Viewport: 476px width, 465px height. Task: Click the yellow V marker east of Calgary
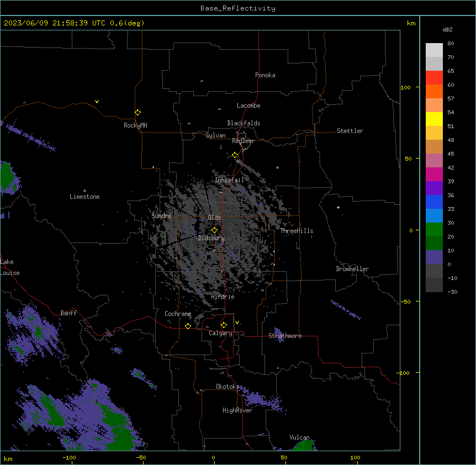pos(237,323)
